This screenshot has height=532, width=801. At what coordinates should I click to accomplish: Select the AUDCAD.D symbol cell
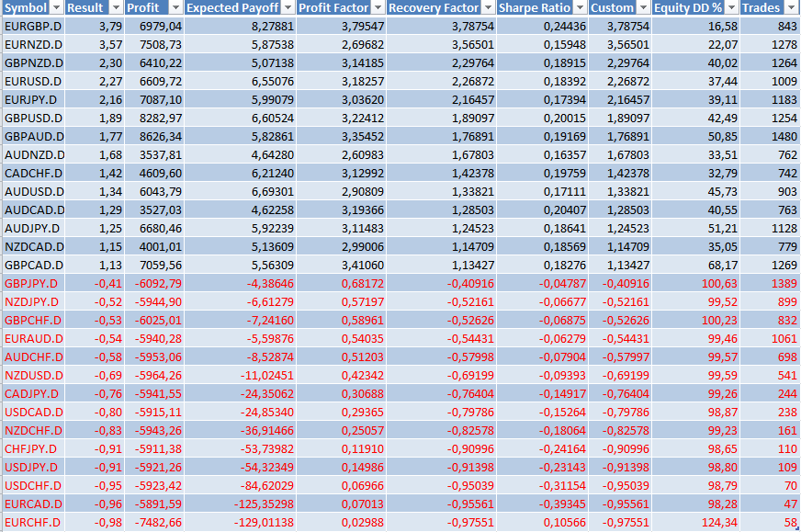(x=33, y=210)
